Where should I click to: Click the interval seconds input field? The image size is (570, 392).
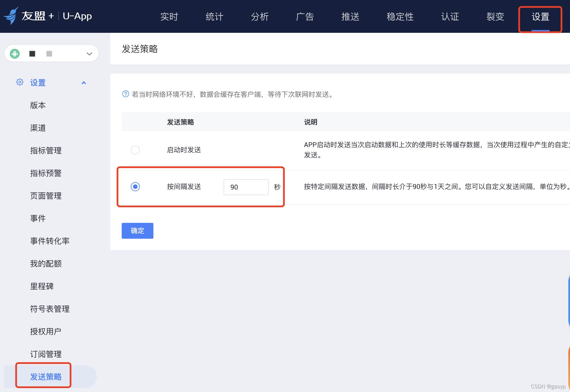coord(246,187)
